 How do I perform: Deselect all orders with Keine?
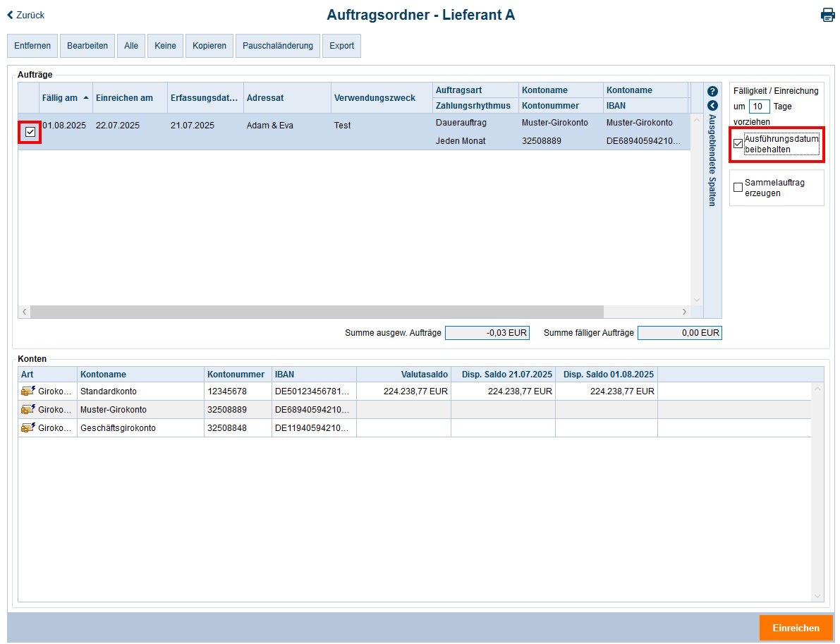point(165,46)
